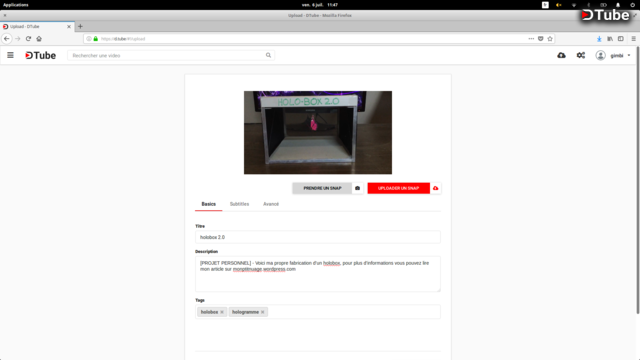The height and width of the screenshot is (360, 640).
Task: Remove the holobox tag
Action: point(222,312)
